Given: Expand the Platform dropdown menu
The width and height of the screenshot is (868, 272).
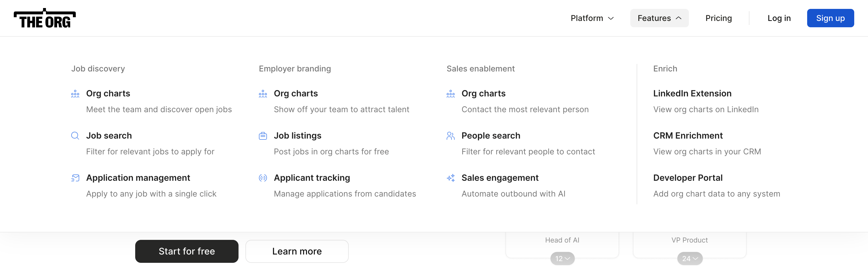Looking at the screenshot, I should (592, 18).
